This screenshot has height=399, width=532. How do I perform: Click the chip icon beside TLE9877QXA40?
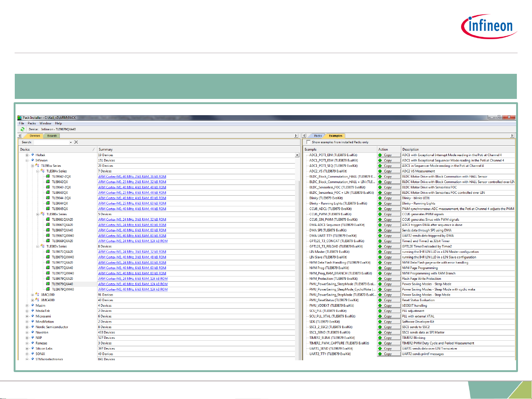pyautogui.click(x=48, y=268)
